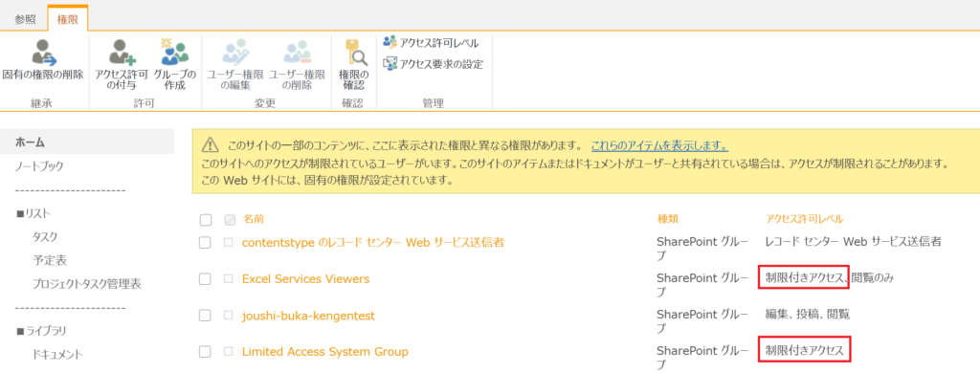This screenshot has height=373, width=980.
Task: Click SharePoint グループ type in the joushi-buka-kengentest row
Action: click(x=702, y=321)
